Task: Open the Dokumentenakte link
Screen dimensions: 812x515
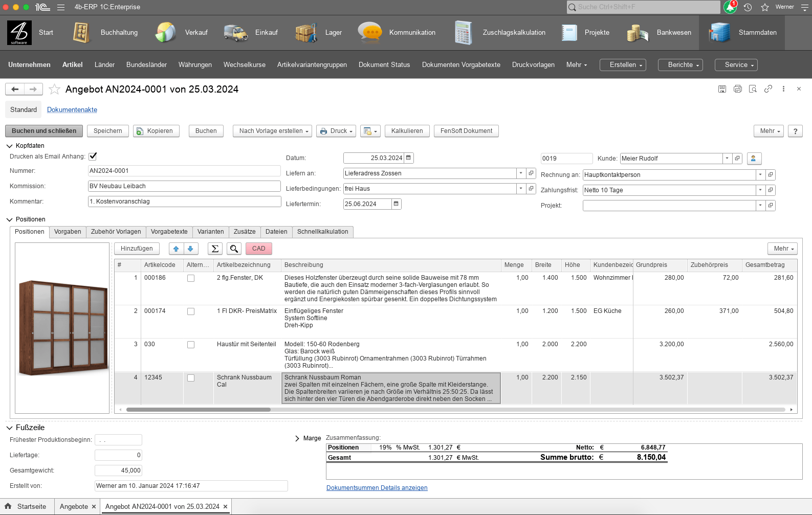Action: pyautogui.click(x=72, y=110)
